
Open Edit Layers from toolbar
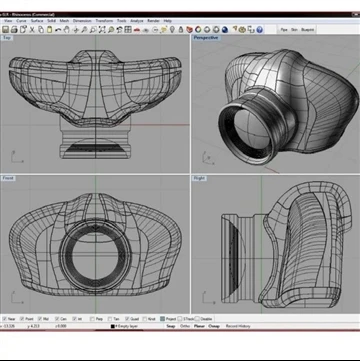[190, 29]
